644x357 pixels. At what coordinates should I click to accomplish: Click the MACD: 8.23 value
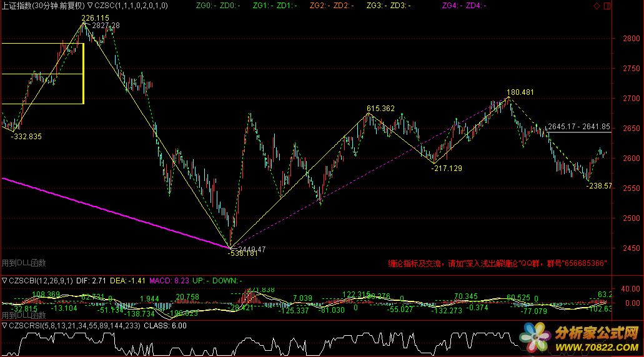coord(169,281)
